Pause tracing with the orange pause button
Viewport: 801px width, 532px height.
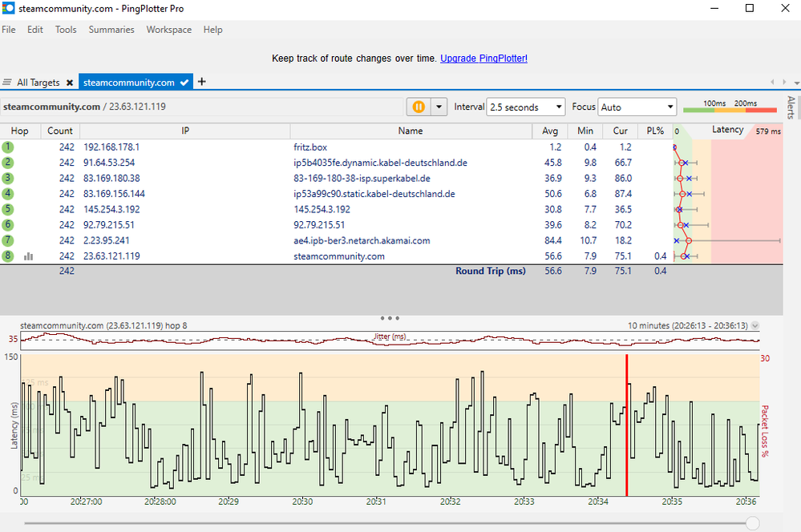pos(419,107)
